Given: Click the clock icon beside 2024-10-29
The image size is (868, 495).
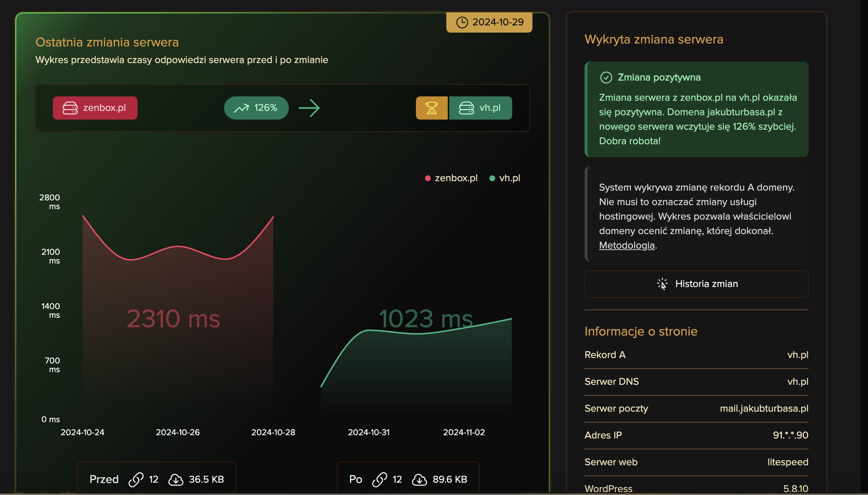Looking at the screenshot, I should tap(462, 22).
